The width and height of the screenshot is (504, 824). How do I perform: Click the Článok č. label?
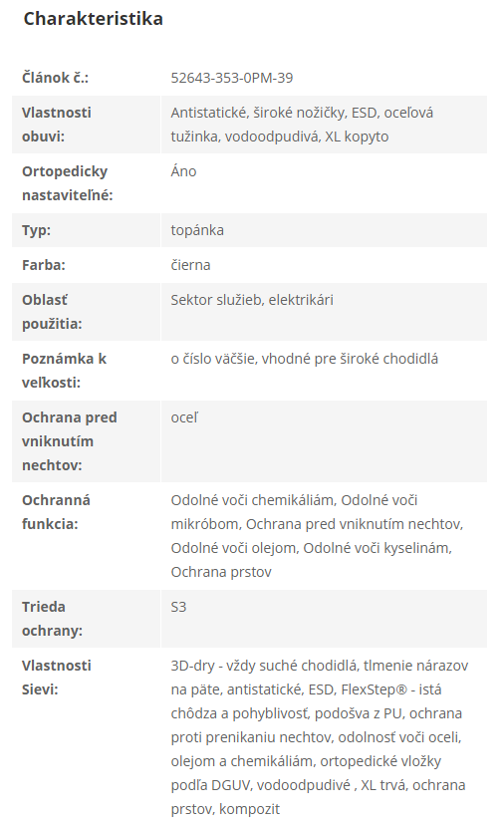pos(55,78)
